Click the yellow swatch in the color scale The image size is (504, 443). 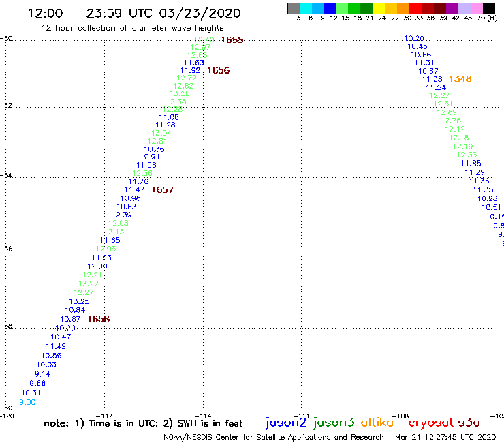pos(379,8)
